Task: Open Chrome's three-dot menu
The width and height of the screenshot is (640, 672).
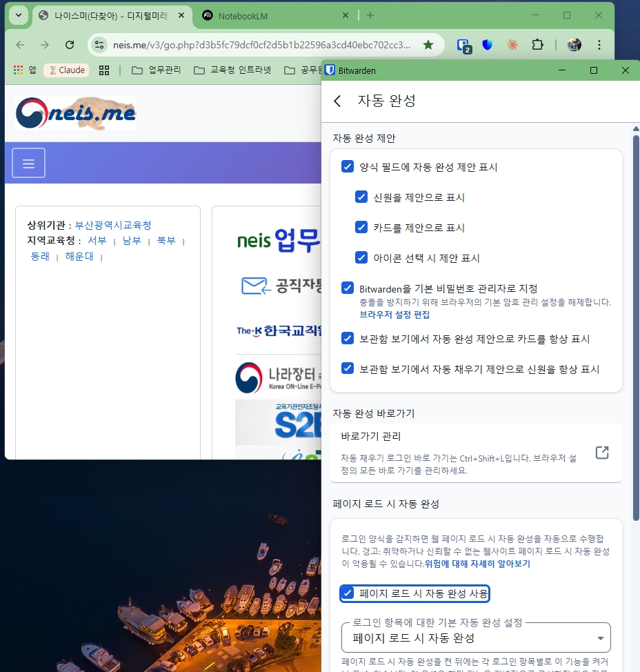Action: pos(599,43)
